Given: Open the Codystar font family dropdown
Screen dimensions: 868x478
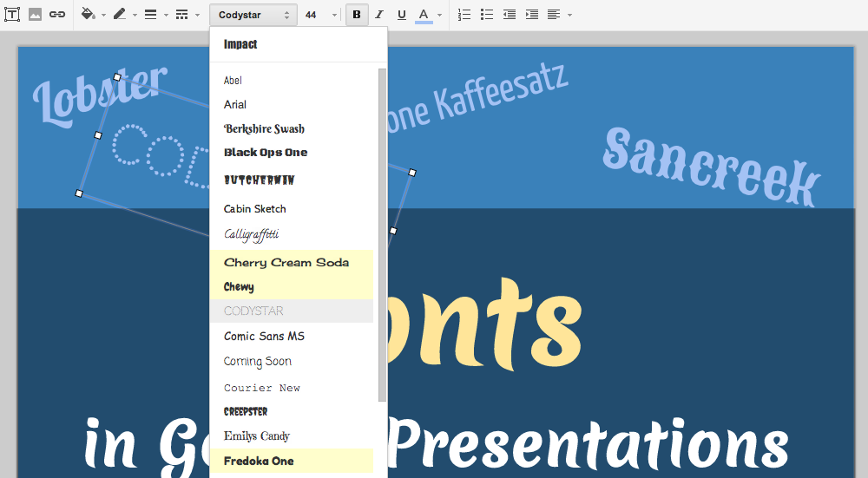Looking at the screenshot, I should (253, 15).
